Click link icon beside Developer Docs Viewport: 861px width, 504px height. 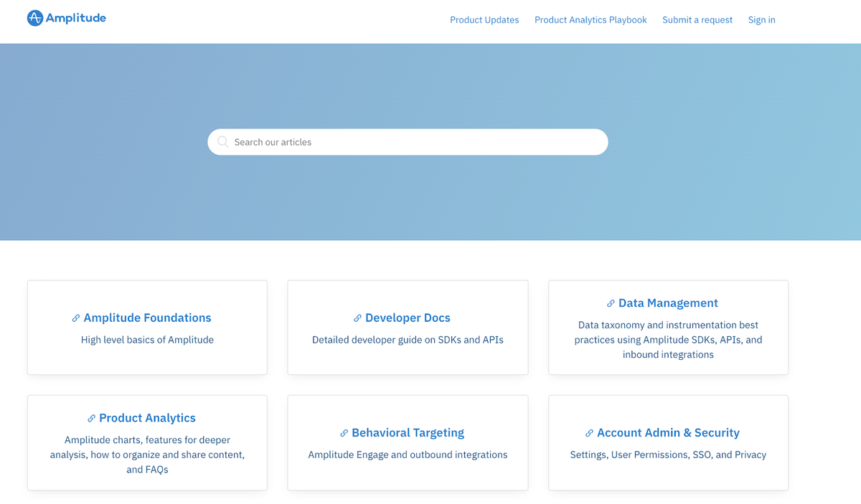pyautogui.click(x=357, y=318)
